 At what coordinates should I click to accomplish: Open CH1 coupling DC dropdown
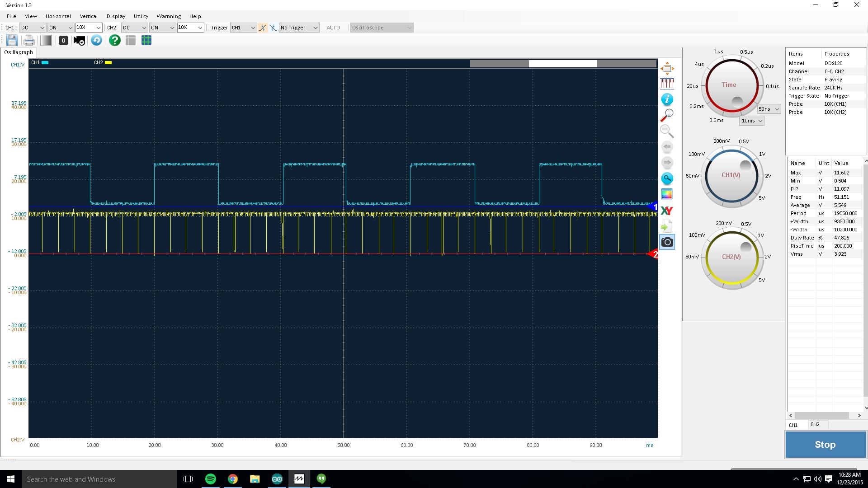(33, 28)
